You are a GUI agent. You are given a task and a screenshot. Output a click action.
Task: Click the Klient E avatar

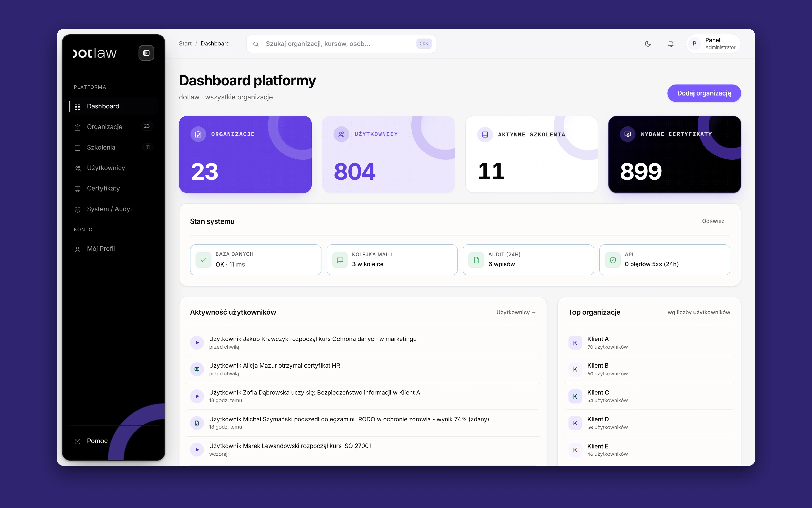(575, 450)
